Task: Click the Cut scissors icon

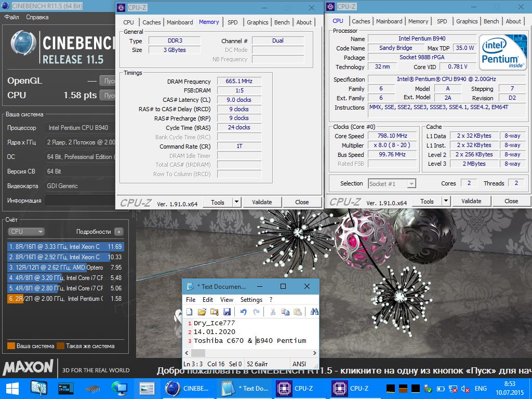Action: 272,312
